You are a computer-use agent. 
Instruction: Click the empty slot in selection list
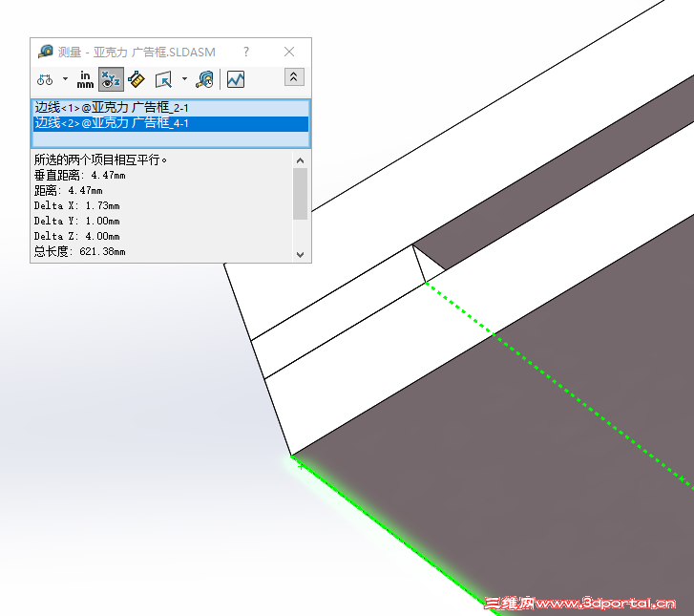coord(171,138)
